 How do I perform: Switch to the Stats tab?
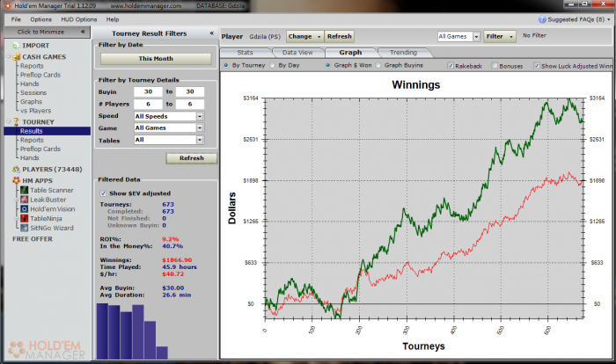click(x=246, y=53)
